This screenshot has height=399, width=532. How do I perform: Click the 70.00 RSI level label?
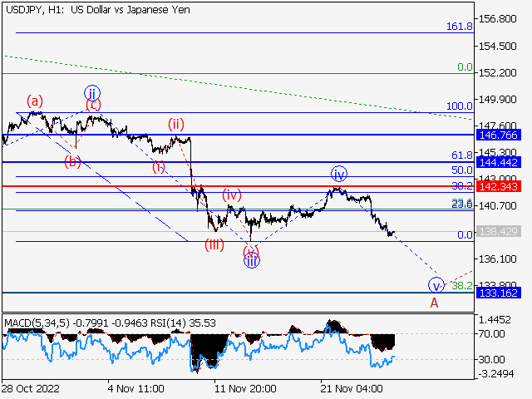pyautogui.click(x=491, y=334)
